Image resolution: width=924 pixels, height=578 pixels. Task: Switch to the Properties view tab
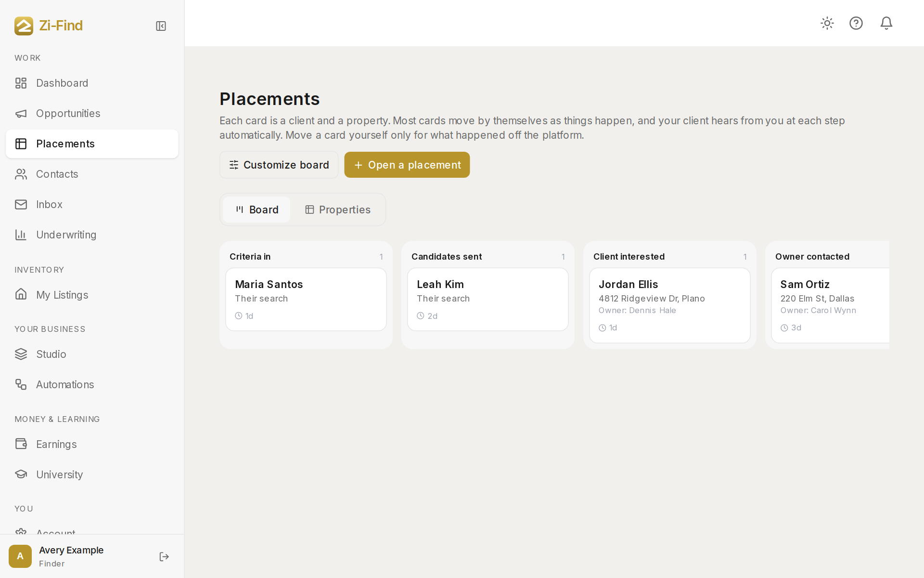click(337, 210)
